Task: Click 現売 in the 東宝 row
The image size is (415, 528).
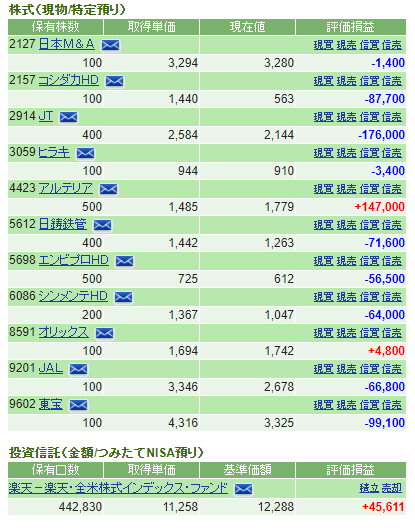Action: click(347, 405)
